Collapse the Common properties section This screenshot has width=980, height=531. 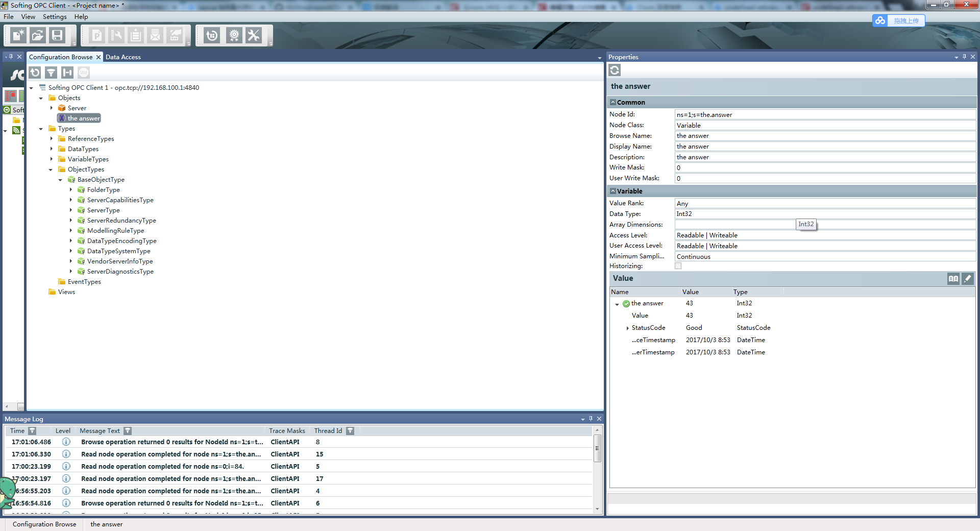(613, 102)
